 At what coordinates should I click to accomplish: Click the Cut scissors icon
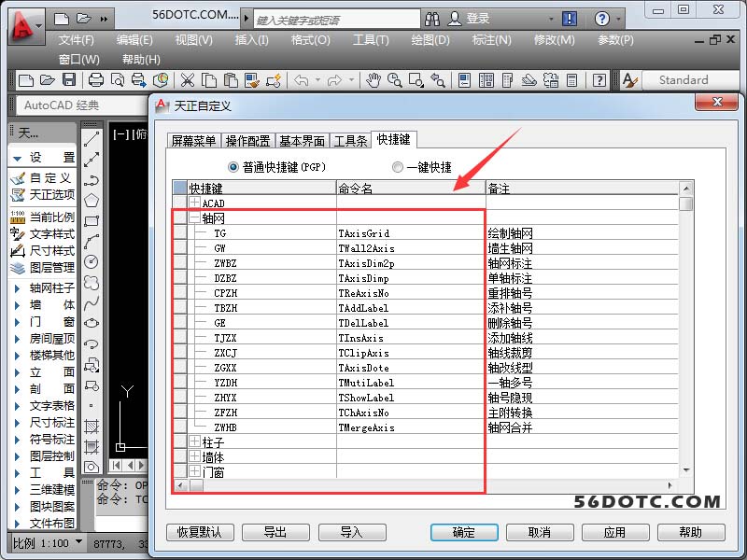[x=188, y=80]
